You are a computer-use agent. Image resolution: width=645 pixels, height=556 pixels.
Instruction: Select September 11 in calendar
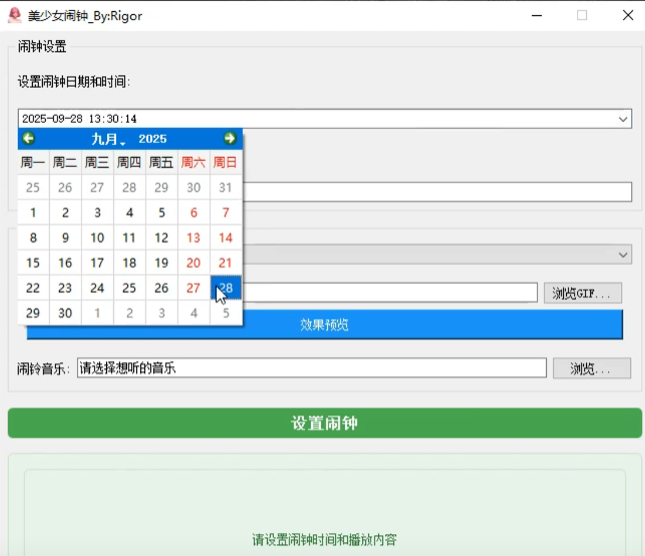(x=129, y=238)
